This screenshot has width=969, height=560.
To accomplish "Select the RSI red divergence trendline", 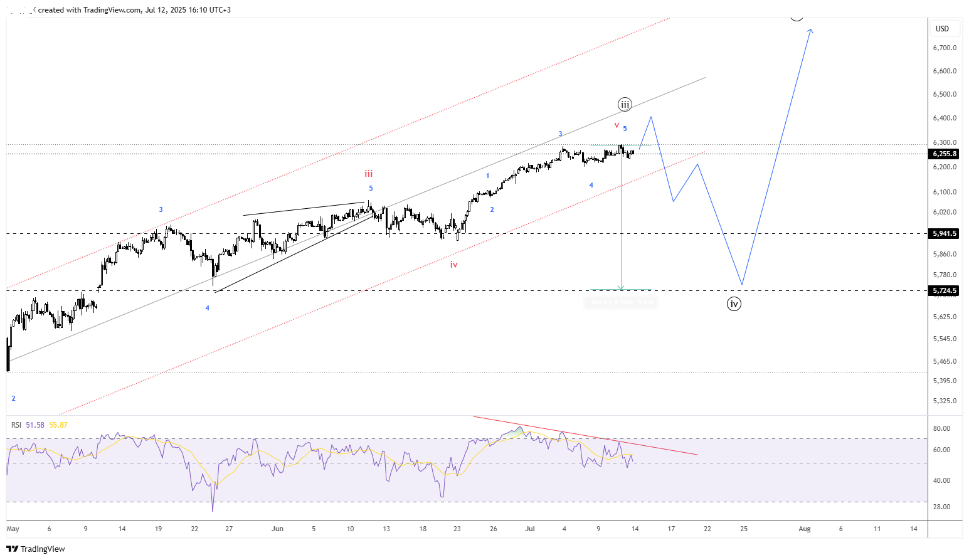I will 585,435.
